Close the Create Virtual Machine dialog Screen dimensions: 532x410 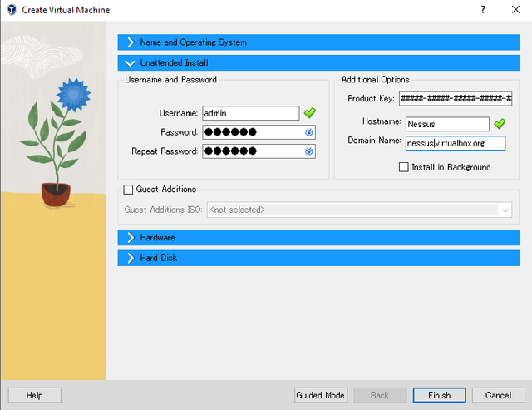pyautogui.click(x=515, y=9)
